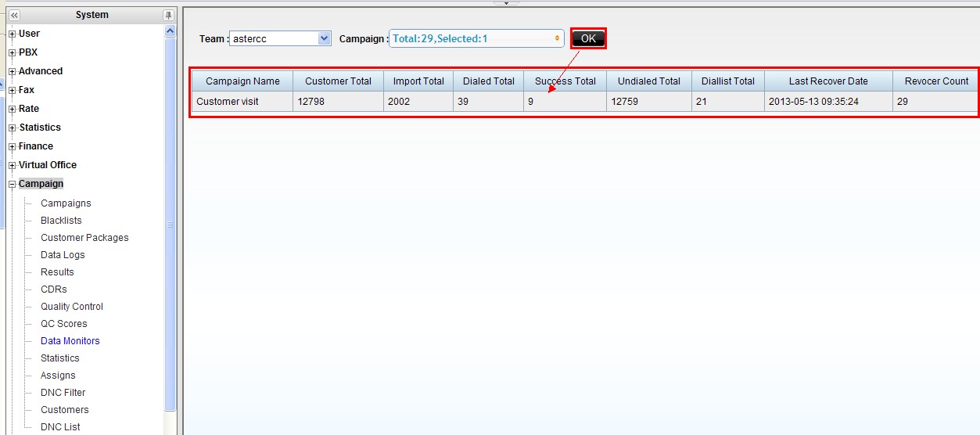Expand the Virtual Office node

coord(12,165)
